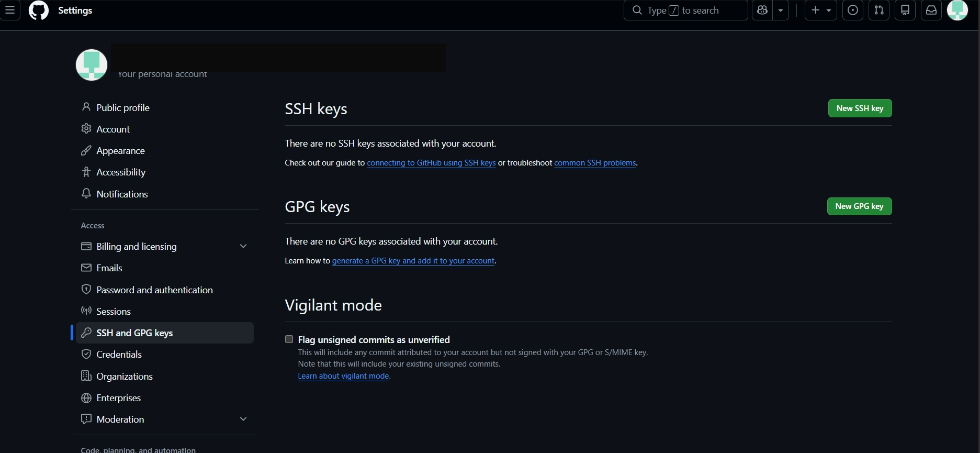Image resolution: width=980 pixels, height=453 pixels.
Task: Enable Flag unsigned commits as unverified
Action: (x=289, y=339)
